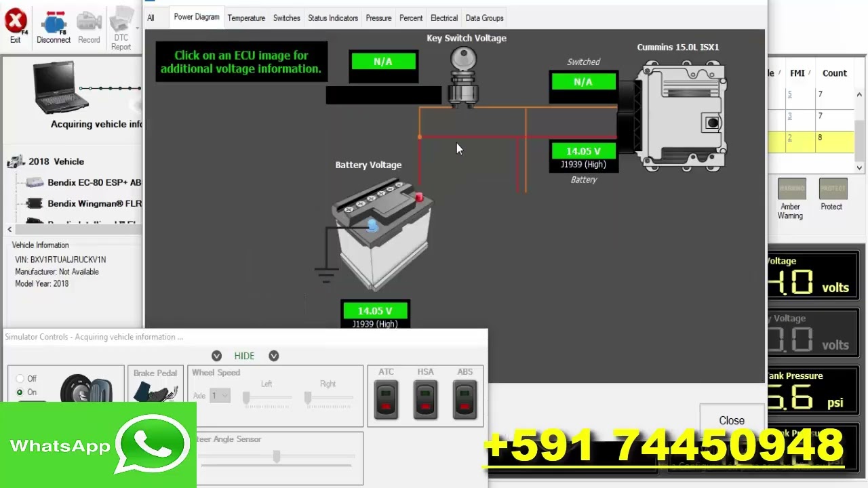Screen dimensions: 868x488
Task: Select the Off radio button
Action: pyautogui.click(x=20, y=379)
